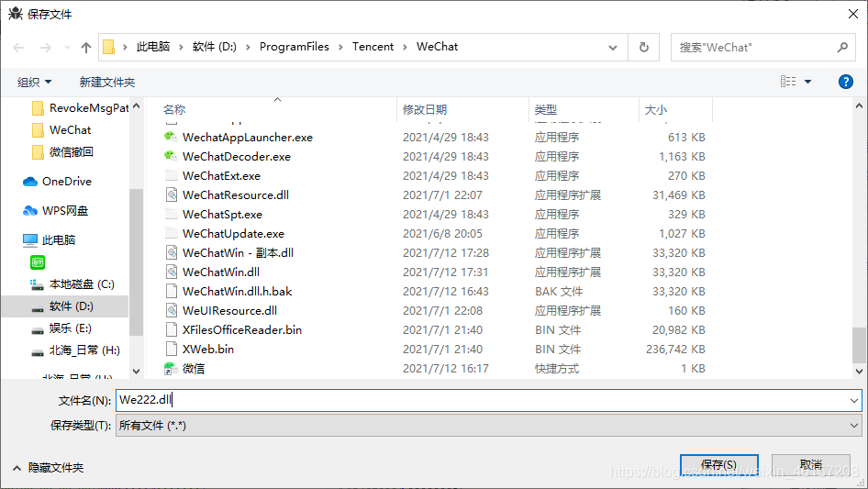Click the sidebar scroll down arrow
The image size is (868, 489).
point(136,372)
